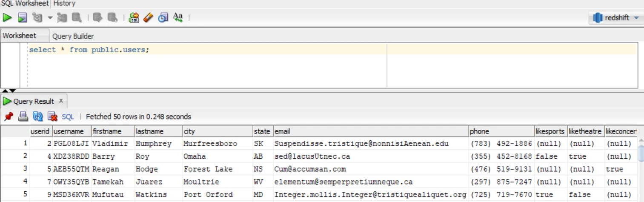The image size is (644, 202).
Task: Open the Explain Plan dropdown arrow
Action: coord(50,18)
